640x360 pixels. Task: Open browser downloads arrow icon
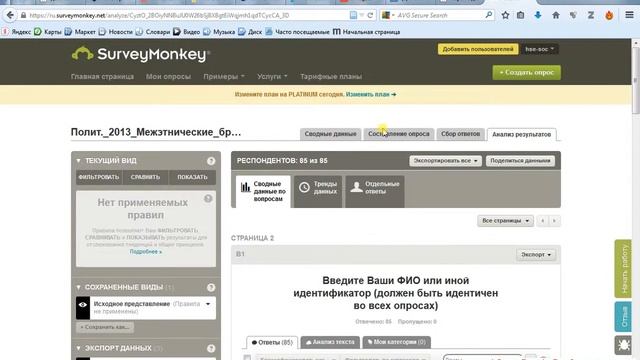(538, 16)
